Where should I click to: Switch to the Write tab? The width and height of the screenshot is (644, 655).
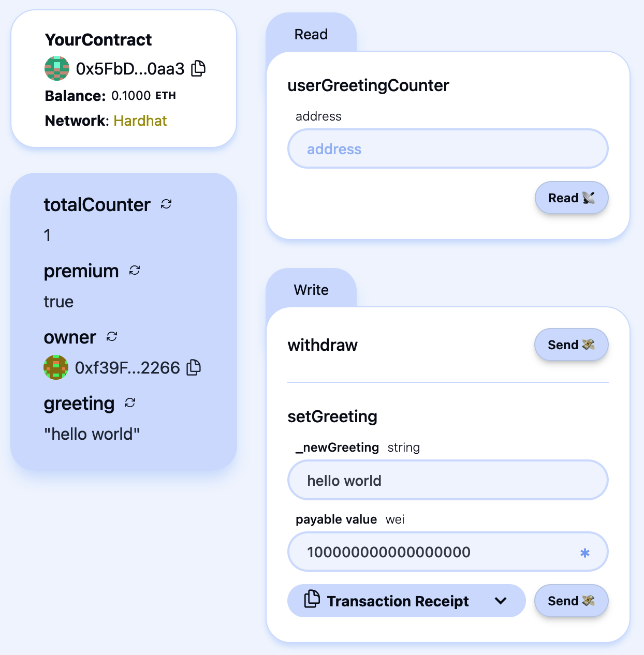[x=311, y=290]
